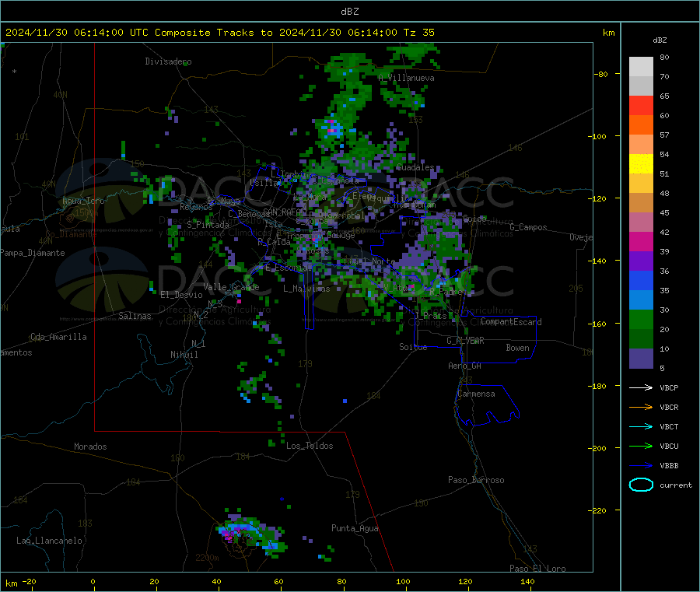
Task: Click the 'L_Malvinas' map label
Action: point(306,289)
